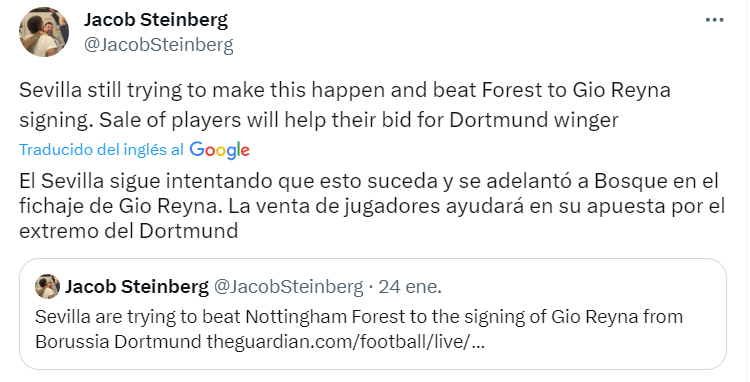
Task: Click the 'extremo del Dortmund' translated line
Action: tap(129, 231)
